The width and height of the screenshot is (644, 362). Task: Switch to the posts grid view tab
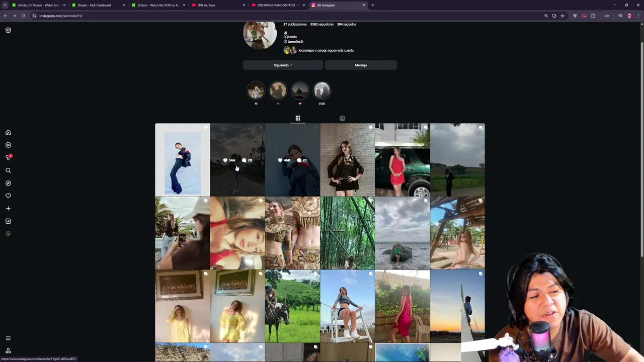click(298, 118)
